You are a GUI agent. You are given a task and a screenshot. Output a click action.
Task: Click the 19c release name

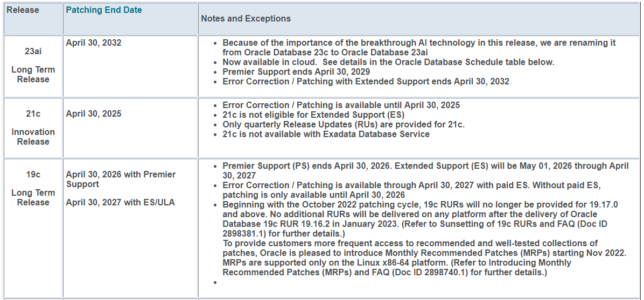tap(33, 175)
